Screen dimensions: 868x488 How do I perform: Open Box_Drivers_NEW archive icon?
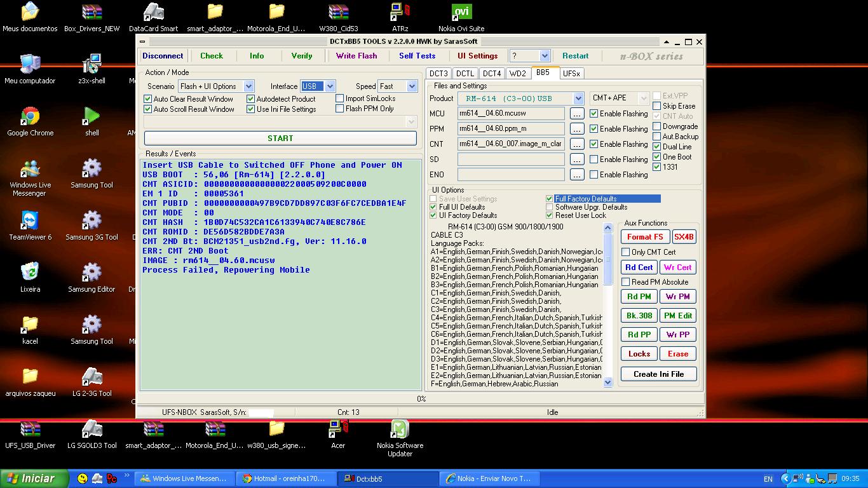coord(92,17)
